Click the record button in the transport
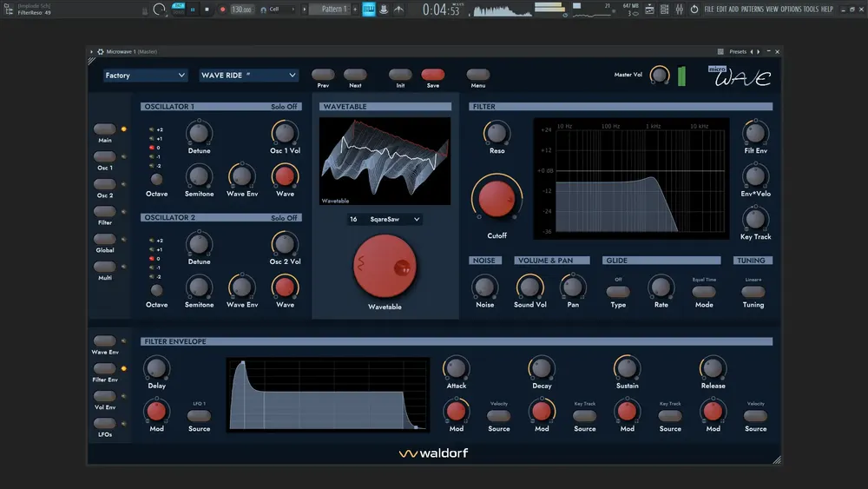This screenshot has width=868, height=489. click(x=222, y=10)
